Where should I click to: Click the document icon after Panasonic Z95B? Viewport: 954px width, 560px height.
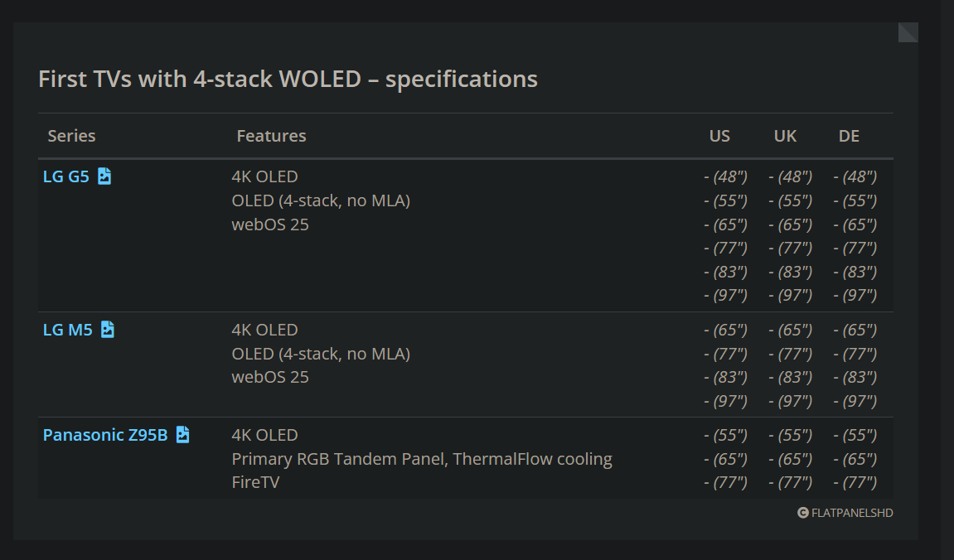[182, 435]
